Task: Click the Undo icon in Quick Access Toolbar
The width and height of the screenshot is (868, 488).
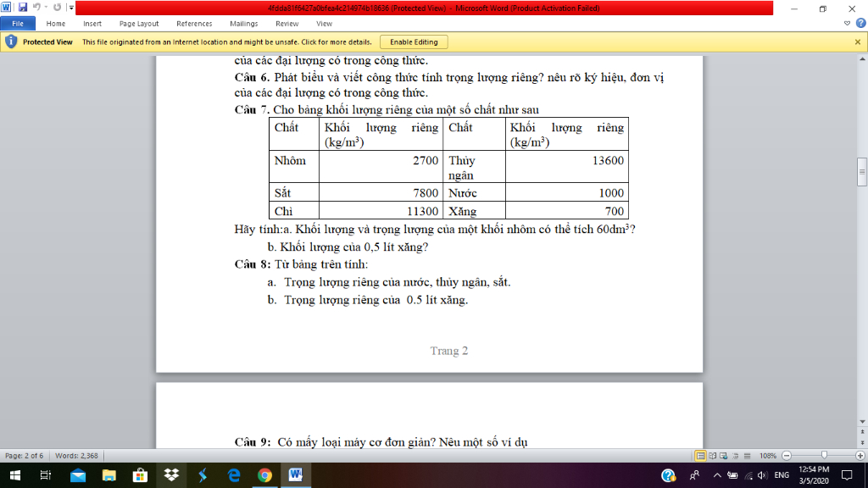Action: point(36,8)
